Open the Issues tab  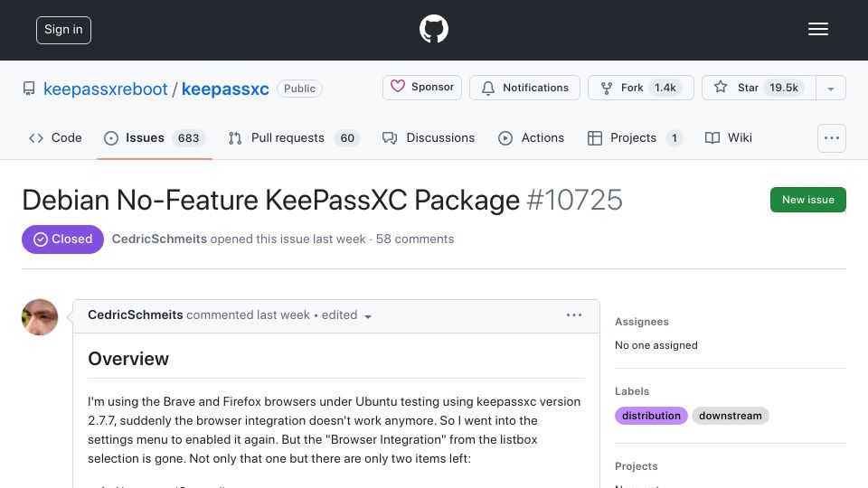(155, 137)
